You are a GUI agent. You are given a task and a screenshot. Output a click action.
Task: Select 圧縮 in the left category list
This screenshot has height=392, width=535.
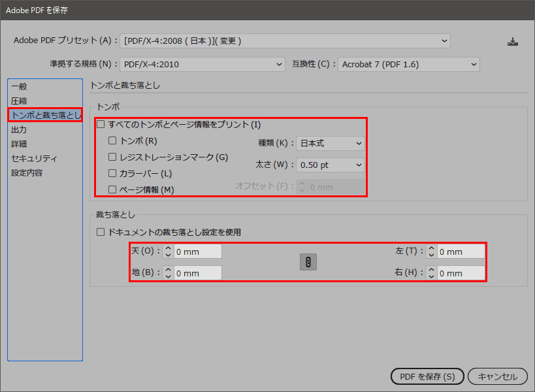pyautogui.click(x=20, y=101)
